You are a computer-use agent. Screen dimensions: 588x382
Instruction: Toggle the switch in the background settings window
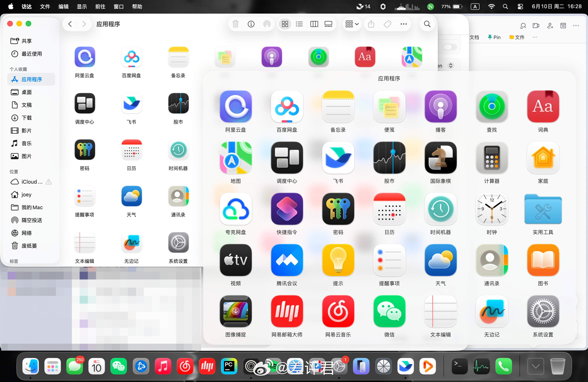coord(449,47)
